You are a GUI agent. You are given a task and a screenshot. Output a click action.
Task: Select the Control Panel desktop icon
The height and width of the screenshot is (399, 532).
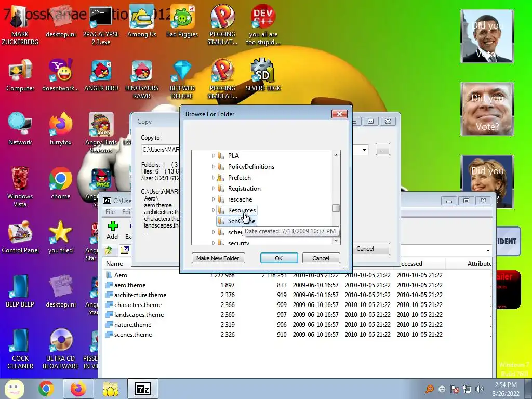click(x=20, y=237)
